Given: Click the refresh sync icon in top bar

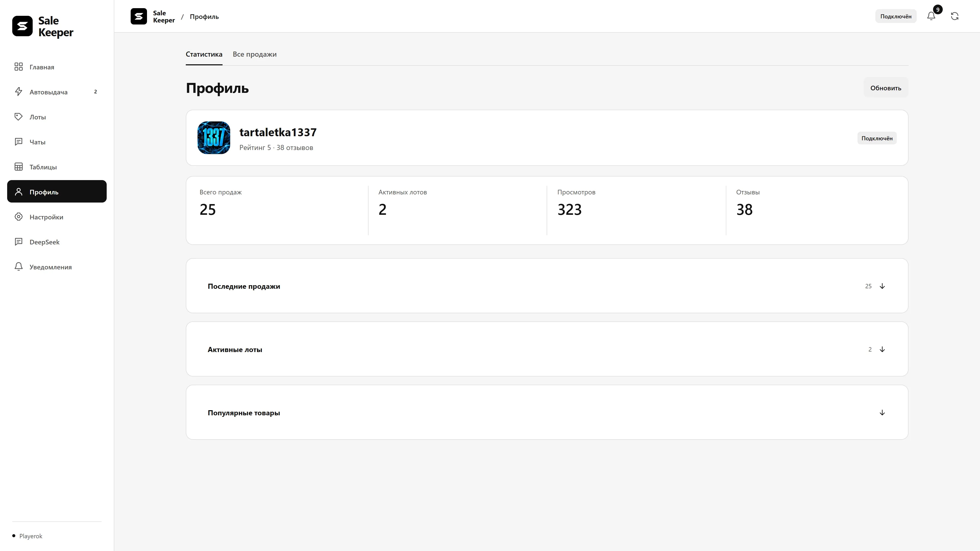Looking at the screenshot, I should tap(954, 16).
